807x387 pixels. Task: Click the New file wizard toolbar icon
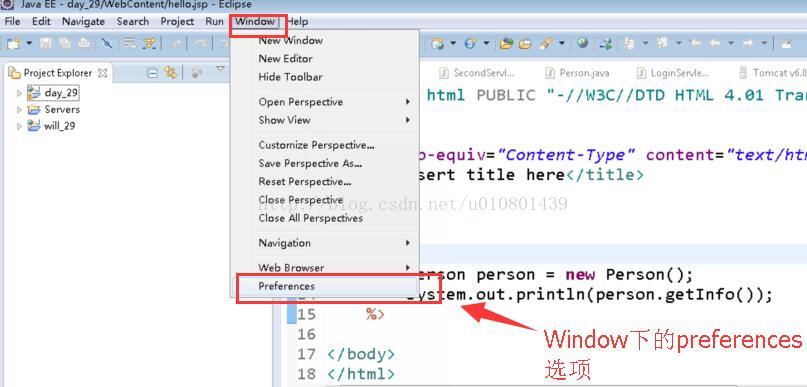click(13, 44)
